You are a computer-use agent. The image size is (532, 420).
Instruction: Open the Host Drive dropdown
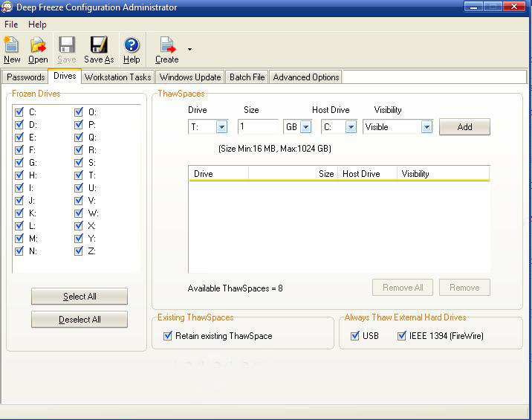point(351,127)
